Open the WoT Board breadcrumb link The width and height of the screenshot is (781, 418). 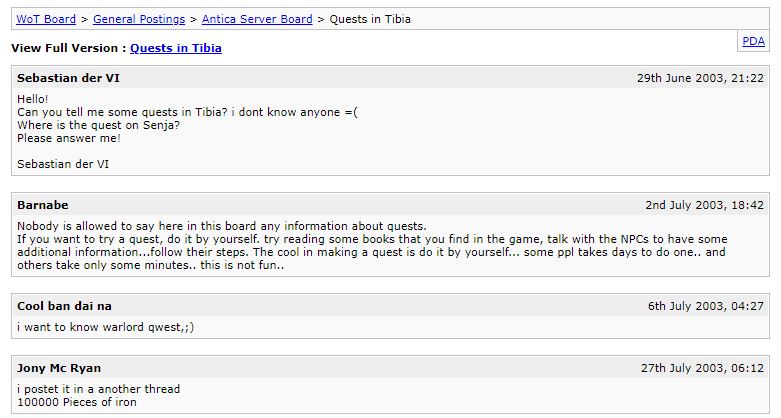coord(45,19)
